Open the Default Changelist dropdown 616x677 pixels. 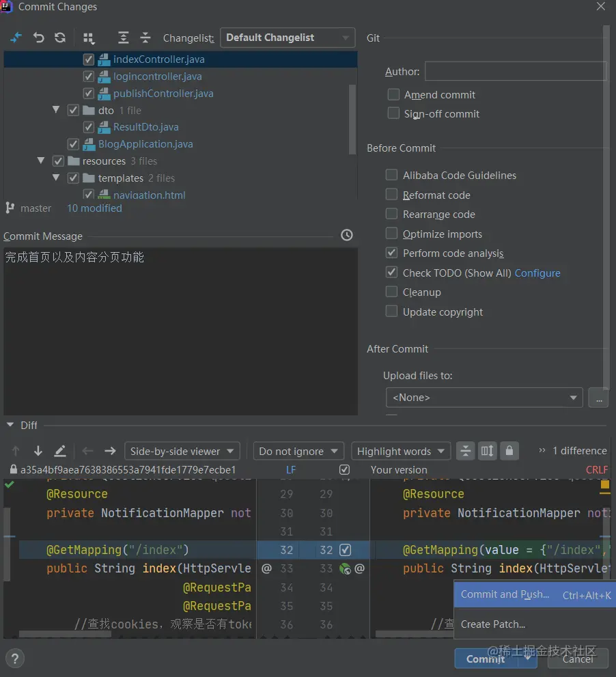(x=288, y=38)
